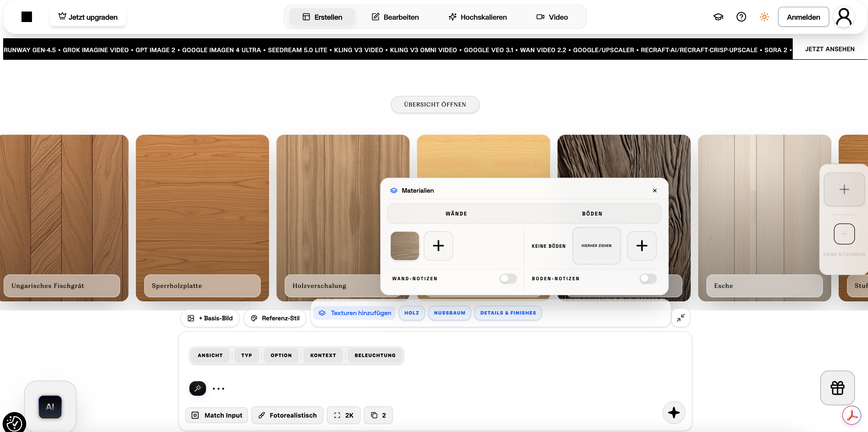Switch to the Böden tab
The image size is (868, 432).
(x=592, y=214)
